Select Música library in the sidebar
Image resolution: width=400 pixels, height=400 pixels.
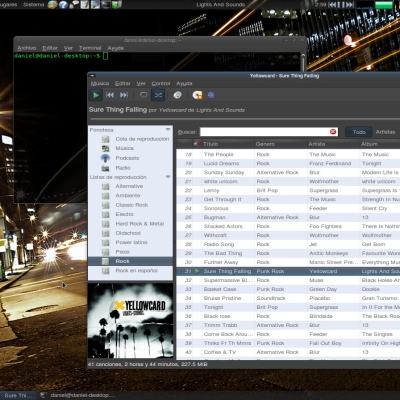point(130,148)
